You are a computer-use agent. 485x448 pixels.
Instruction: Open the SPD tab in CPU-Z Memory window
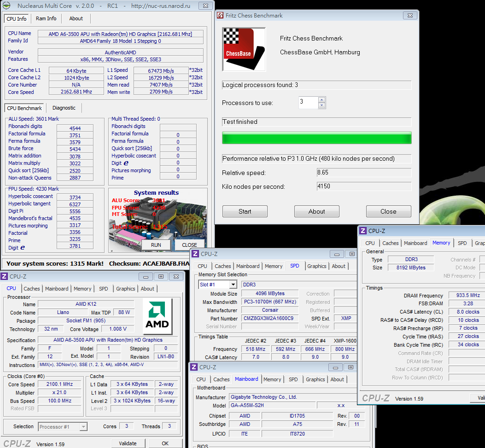click(x=462, y=243)
